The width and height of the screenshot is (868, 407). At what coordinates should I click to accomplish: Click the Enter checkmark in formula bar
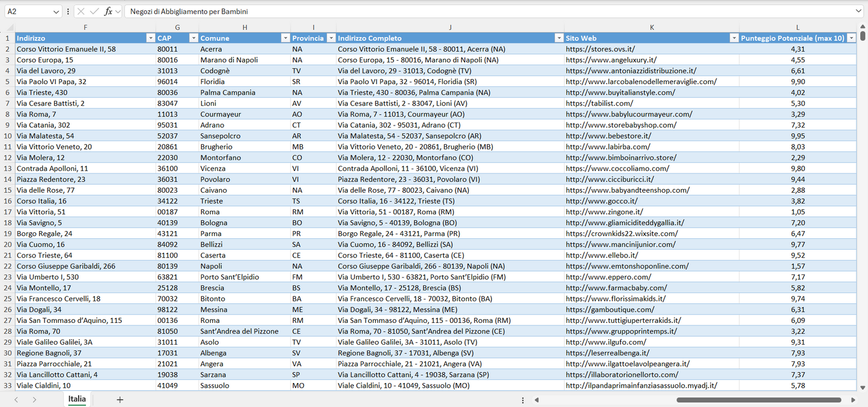point(94,11)
